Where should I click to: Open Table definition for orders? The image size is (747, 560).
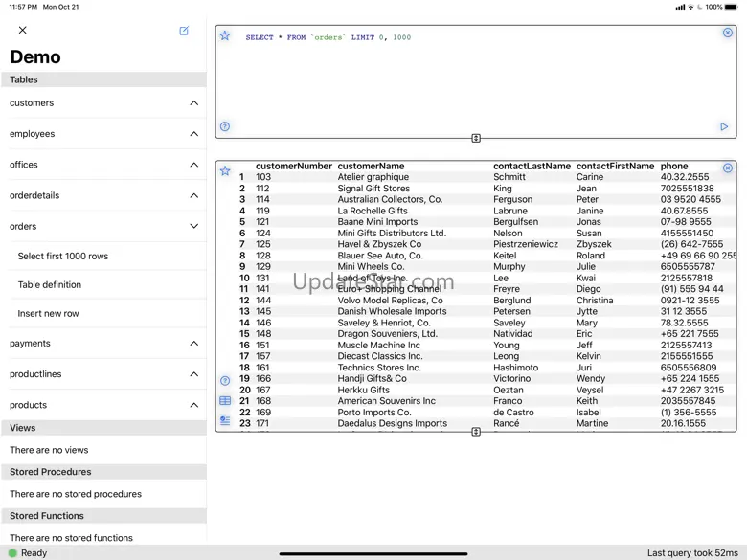[x=50, y=284]
